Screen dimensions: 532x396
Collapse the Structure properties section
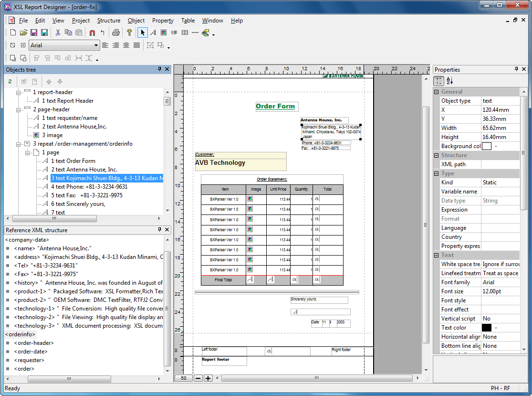[x=437, y=155]
